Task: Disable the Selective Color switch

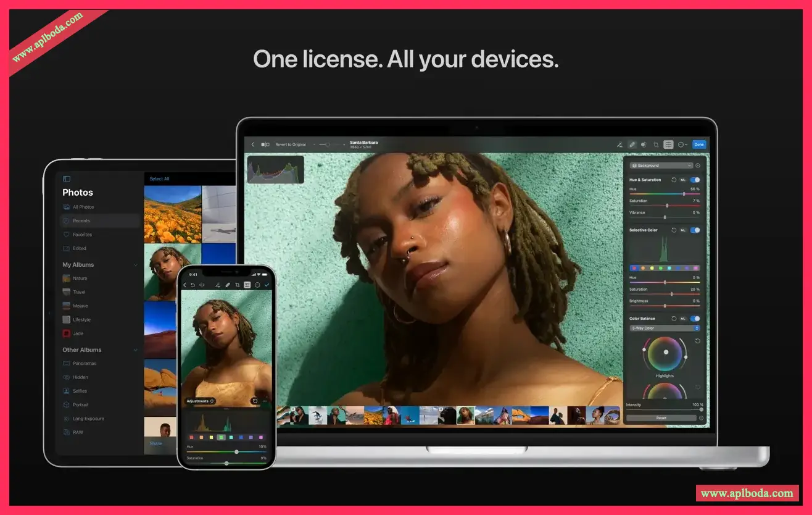Action: point(695,230)
